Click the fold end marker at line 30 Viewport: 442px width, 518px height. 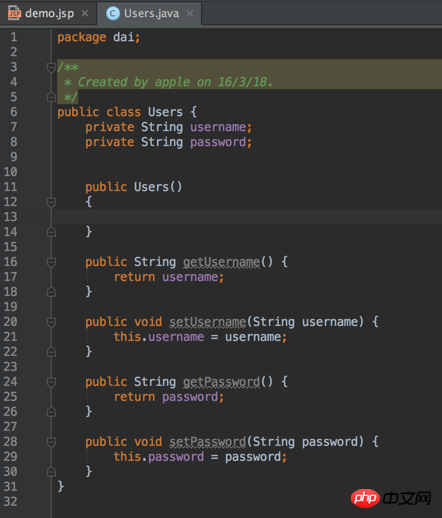51,471
